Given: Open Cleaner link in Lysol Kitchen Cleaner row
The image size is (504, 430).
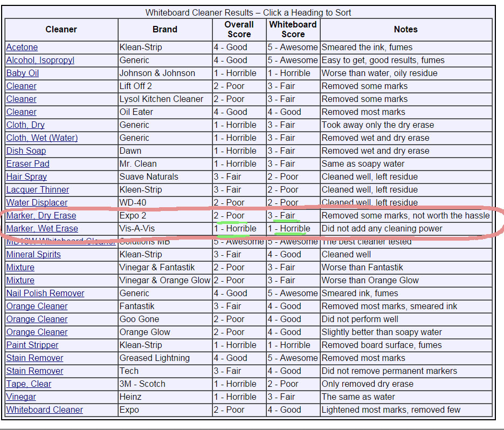Looking at the screenshot, I should click(x=21, y=99).
